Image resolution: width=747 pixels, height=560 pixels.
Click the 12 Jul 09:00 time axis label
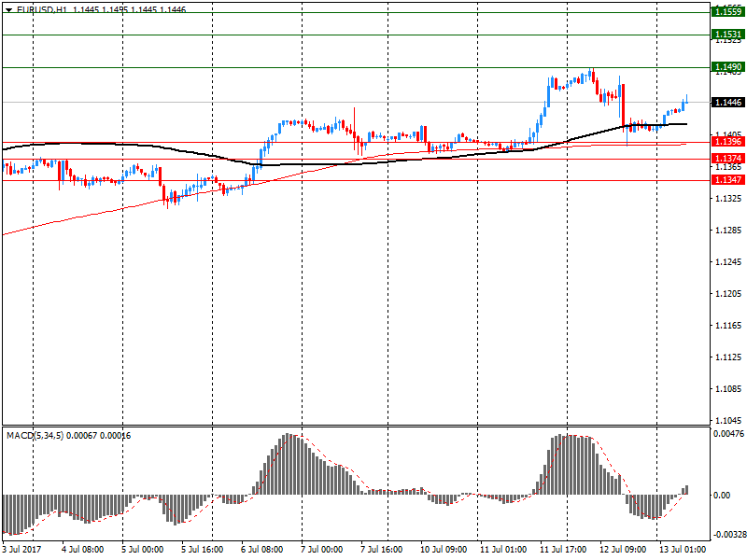[623, 549]
